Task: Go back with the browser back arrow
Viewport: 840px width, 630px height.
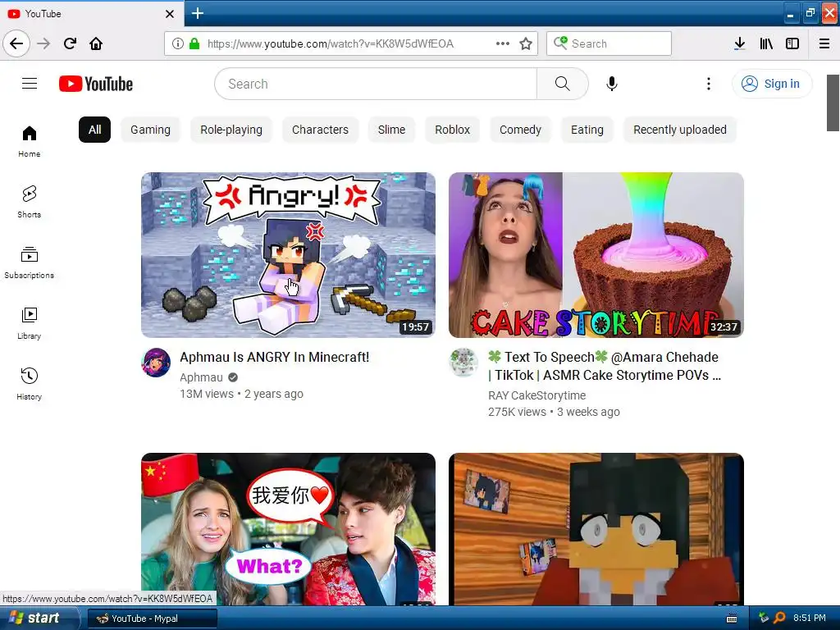Action: (16, 43)
